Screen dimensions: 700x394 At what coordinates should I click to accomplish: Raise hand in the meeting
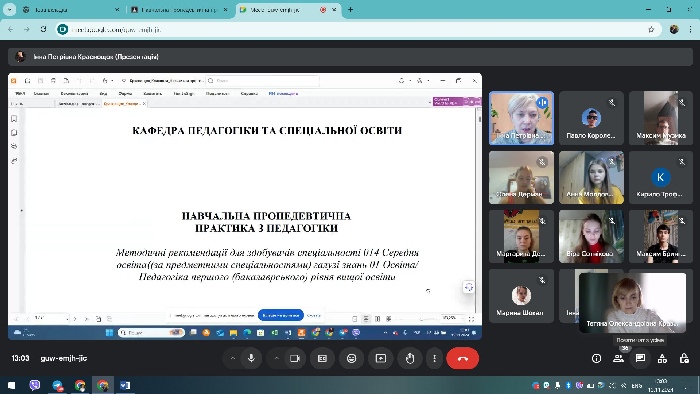[x=410, y=358]
